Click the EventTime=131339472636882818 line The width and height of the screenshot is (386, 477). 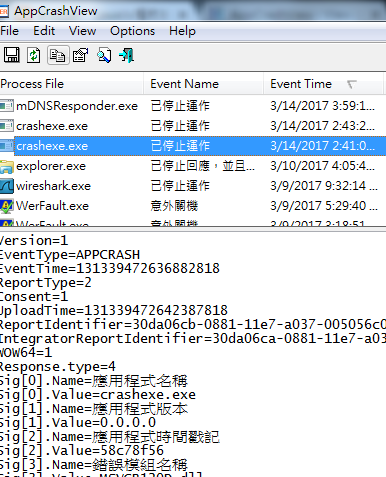(110, 269)
